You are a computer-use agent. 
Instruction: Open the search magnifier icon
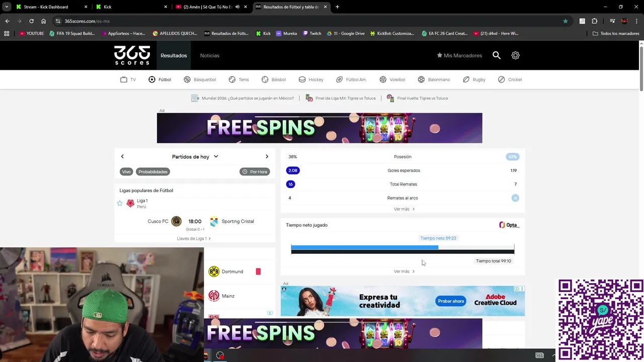497,55
